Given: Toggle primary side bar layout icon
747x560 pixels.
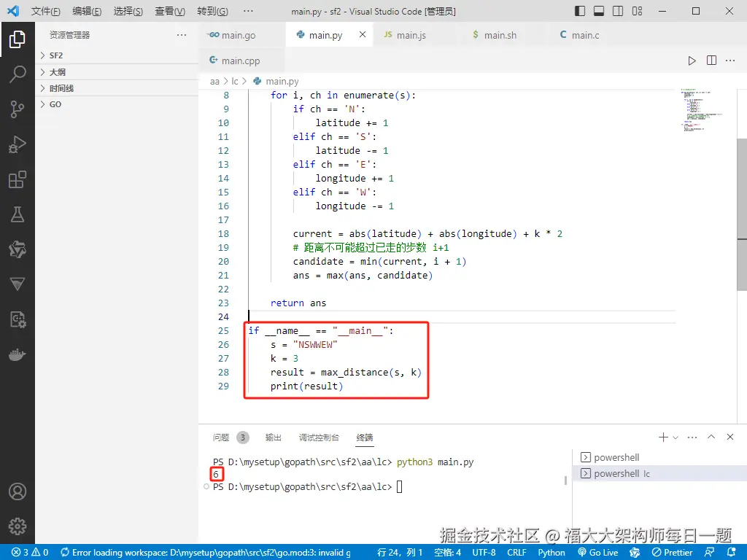Looking at the screenshot, I should click(x=580, y=11).
